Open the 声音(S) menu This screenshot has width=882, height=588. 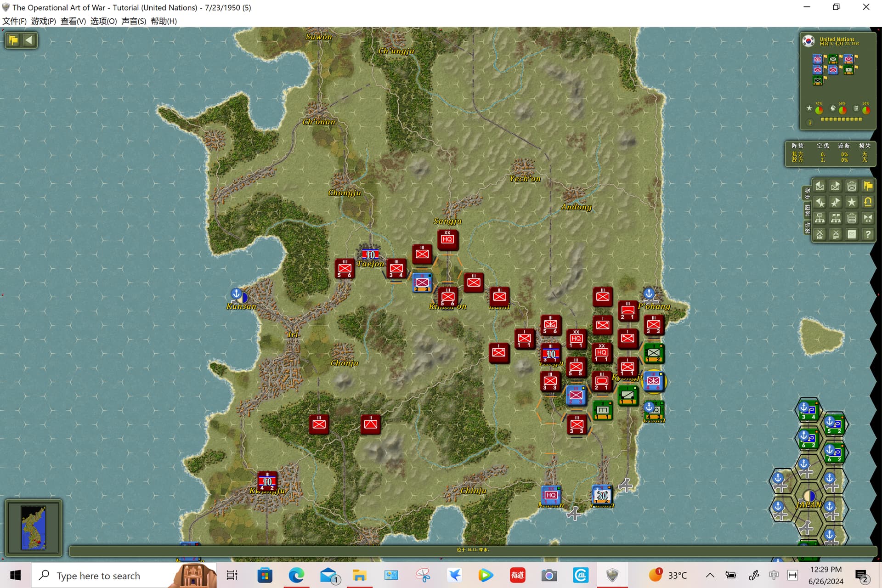[x=134, y=21]
